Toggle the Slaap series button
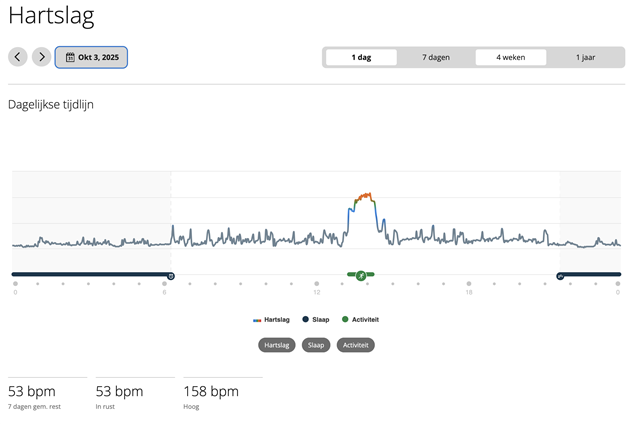This screenshot has width=640, height=424. click(316, 345)
